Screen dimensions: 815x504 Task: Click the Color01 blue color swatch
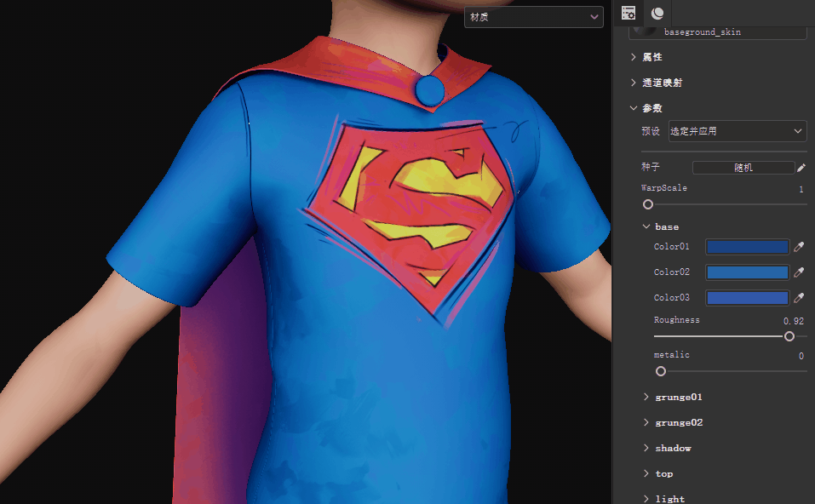click(747, 246)
